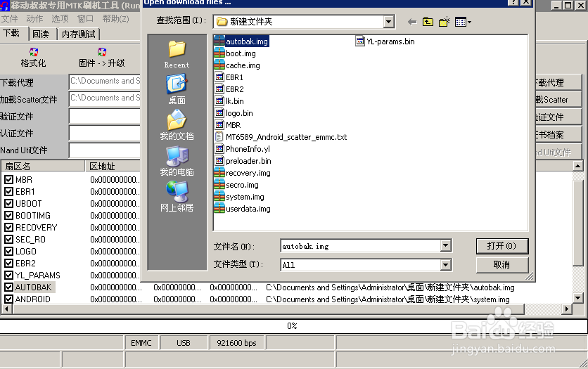Select the YL-params.bin file
Viewport: 588px width, 369px height.
(x=385, y=41)
